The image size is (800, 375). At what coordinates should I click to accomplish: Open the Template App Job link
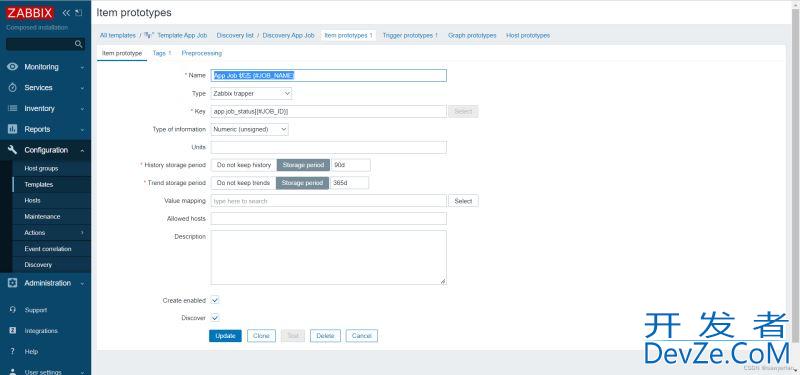182,35
